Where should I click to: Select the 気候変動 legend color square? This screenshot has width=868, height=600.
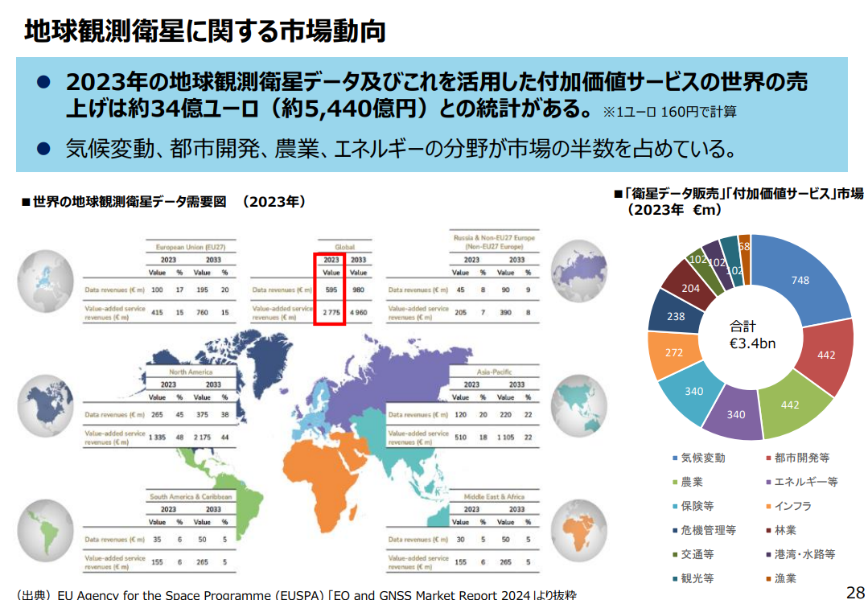[675, 458]
